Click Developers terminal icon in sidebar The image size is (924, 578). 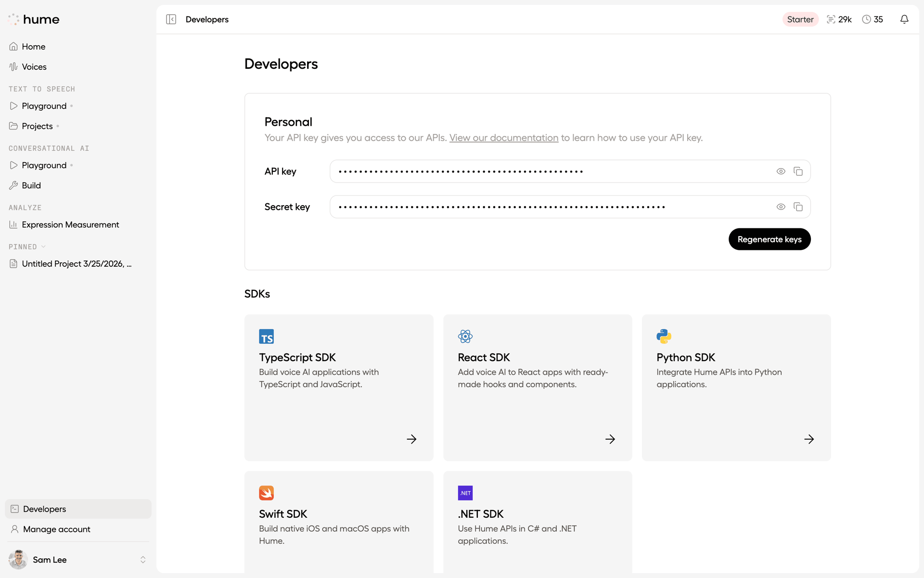point(14,509)
